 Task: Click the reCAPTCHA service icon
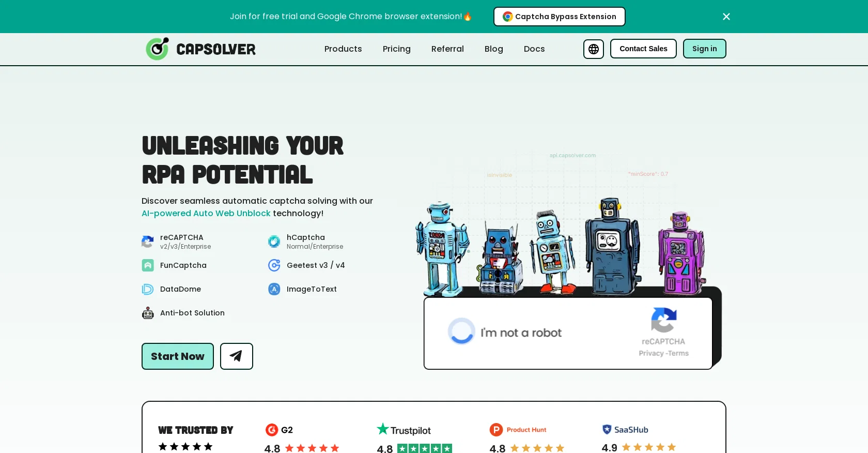(148, 241)
